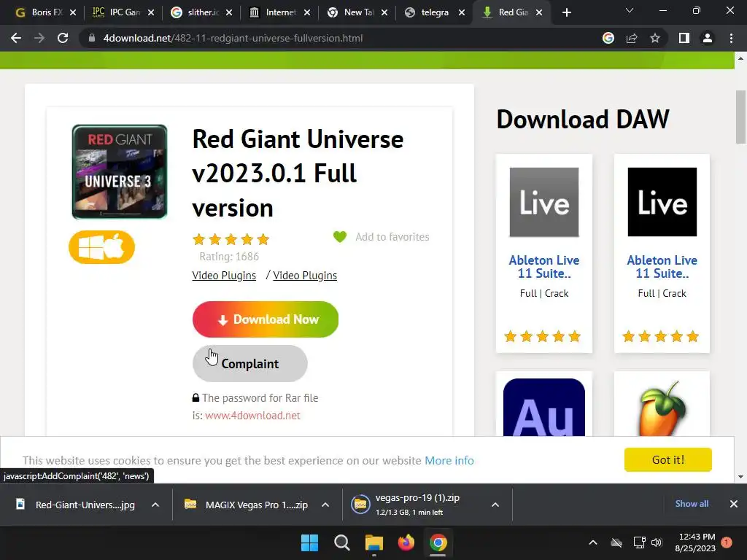The image size is (747, 560).
Task: Close the telegra tab
Action: (462, 13)
